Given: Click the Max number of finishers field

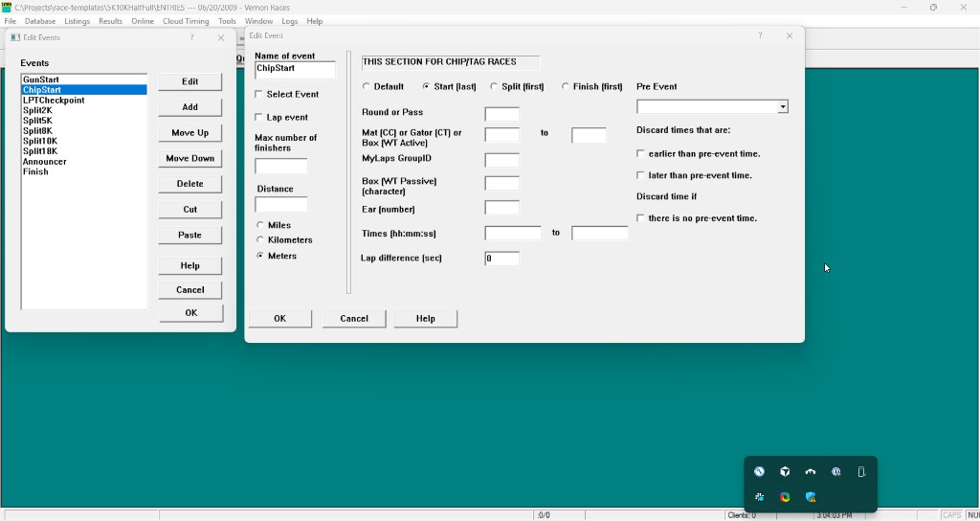Looking at the screenshot, I should coord(281,166).
